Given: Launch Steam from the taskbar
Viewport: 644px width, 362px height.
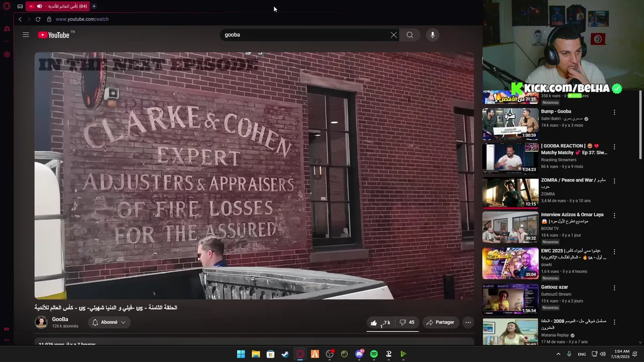Looking at the screenshot, I should [285, 354].
